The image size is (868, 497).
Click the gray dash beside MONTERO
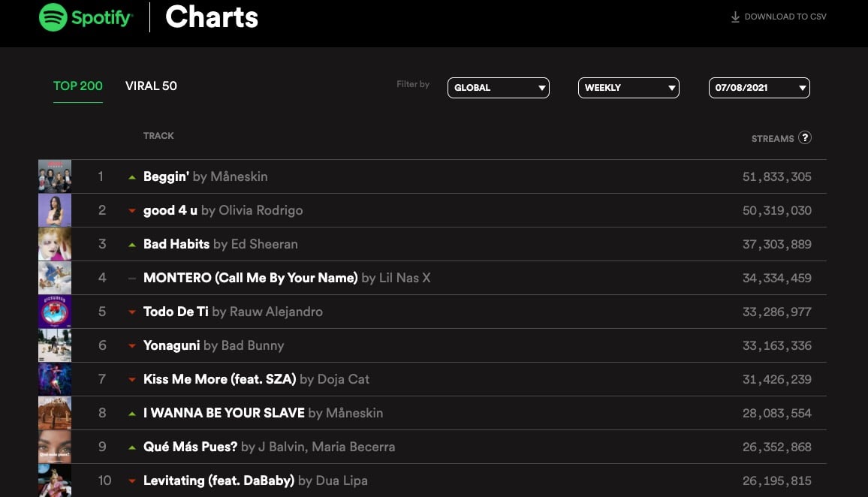132,279
